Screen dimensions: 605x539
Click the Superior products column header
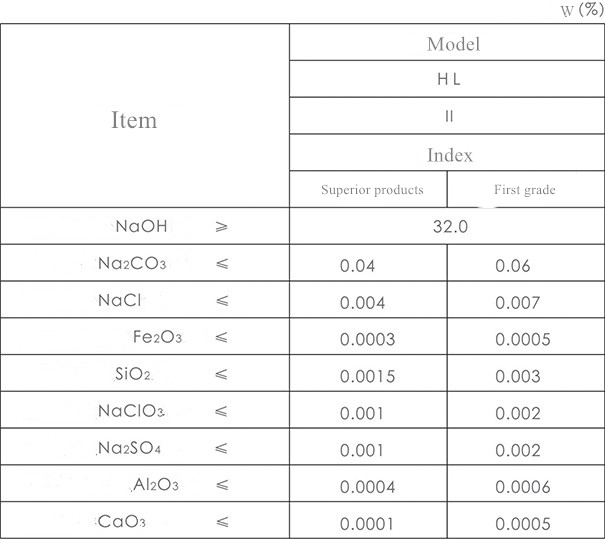[372, 190]
